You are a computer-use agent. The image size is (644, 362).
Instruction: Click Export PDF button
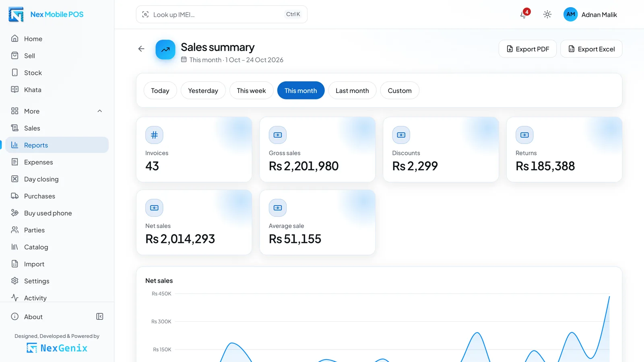[x=528, y=49]
